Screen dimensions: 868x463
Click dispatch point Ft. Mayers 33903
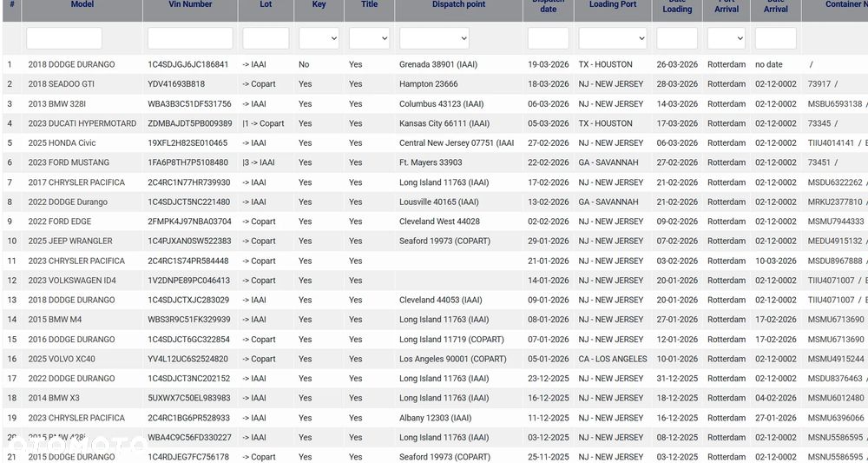tap(431, 162)
